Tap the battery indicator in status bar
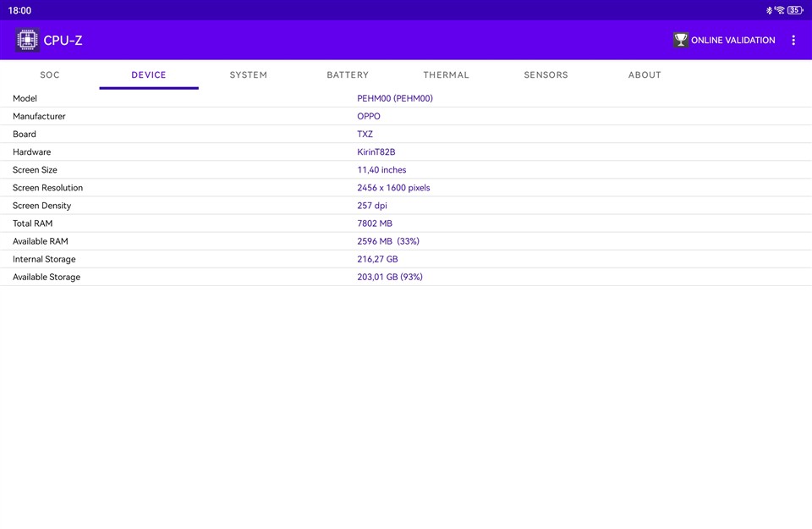This screenshot has height=529, width=812. tap(794, 10)
